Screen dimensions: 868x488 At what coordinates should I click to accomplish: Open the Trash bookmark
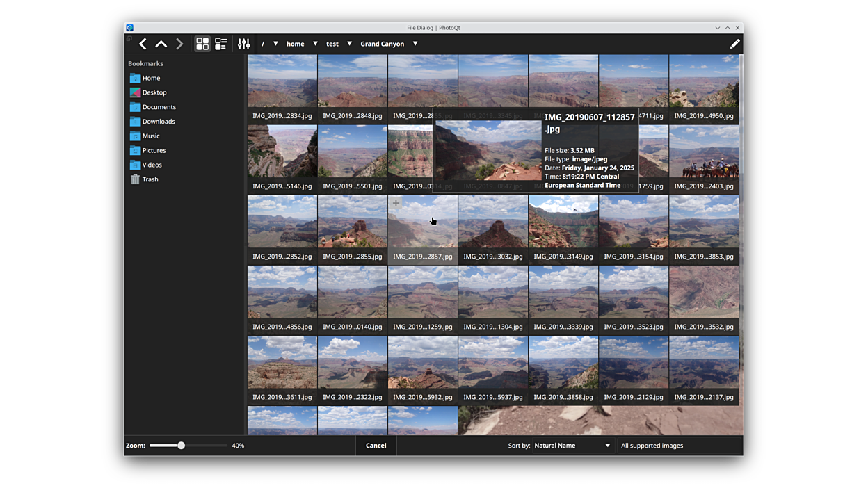click(150, 179)
